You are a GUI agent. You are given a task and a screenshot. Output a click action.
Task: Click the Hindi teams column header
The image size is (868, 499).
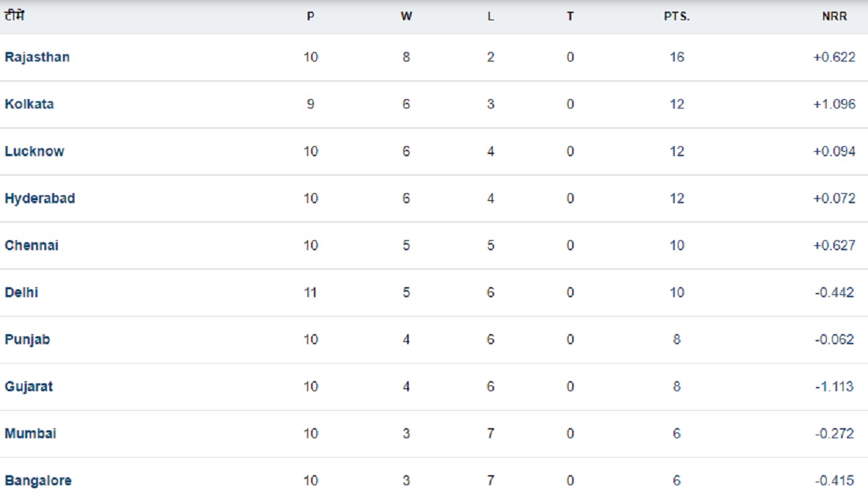14,15
